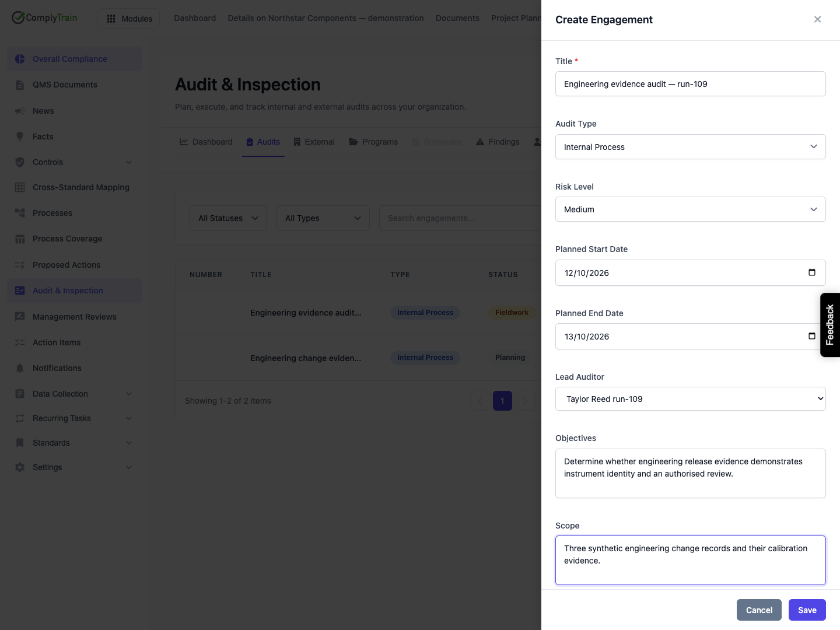
Task: Click the Search engagements field
Action: pos(460,218)
